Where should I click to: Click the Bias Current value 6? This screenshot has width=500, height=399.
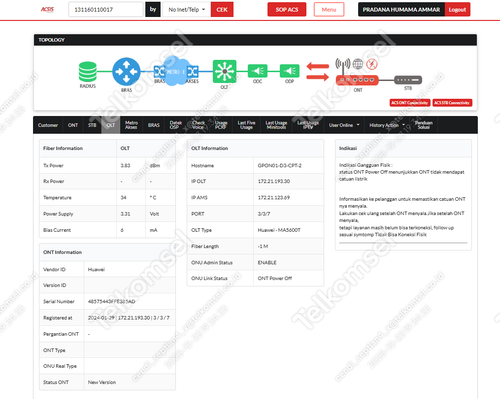pos(122,230)
